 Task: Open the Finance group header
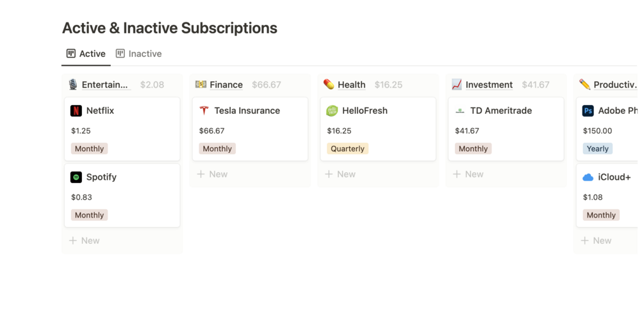[x=226, y=84]
